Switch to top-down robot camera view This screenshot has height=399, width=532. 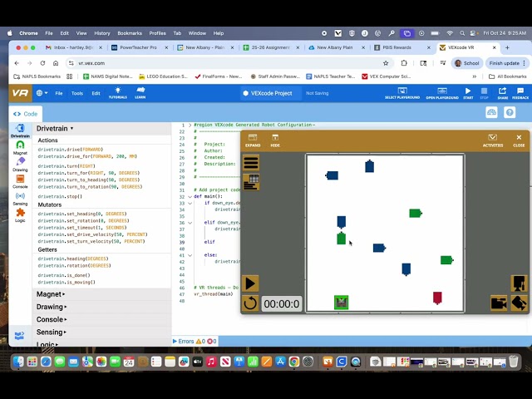point(519,283)
